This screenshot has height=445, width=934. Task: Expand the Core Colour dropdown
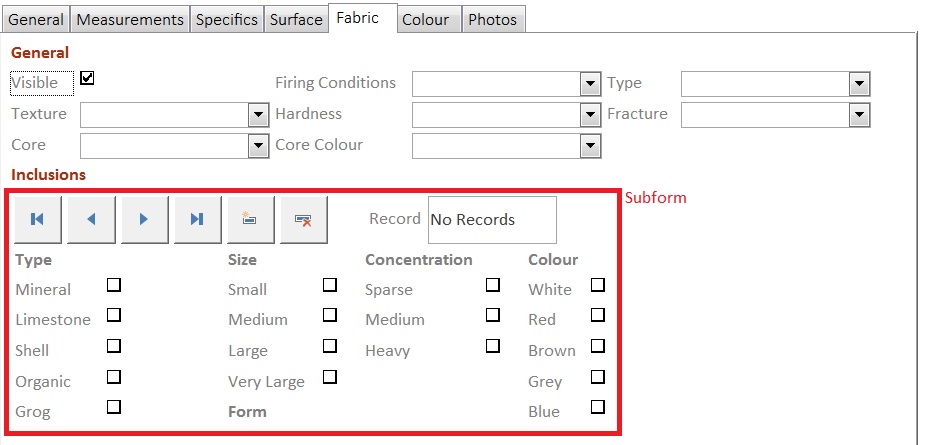coord(590,146)
